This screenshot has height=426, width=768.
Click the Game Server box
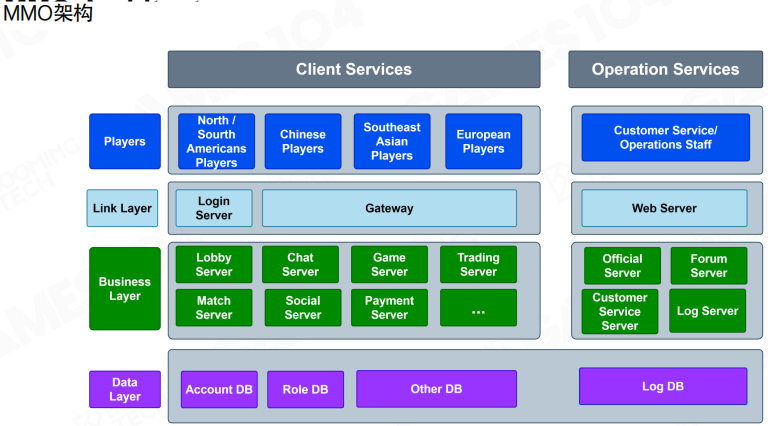[389, 265]
